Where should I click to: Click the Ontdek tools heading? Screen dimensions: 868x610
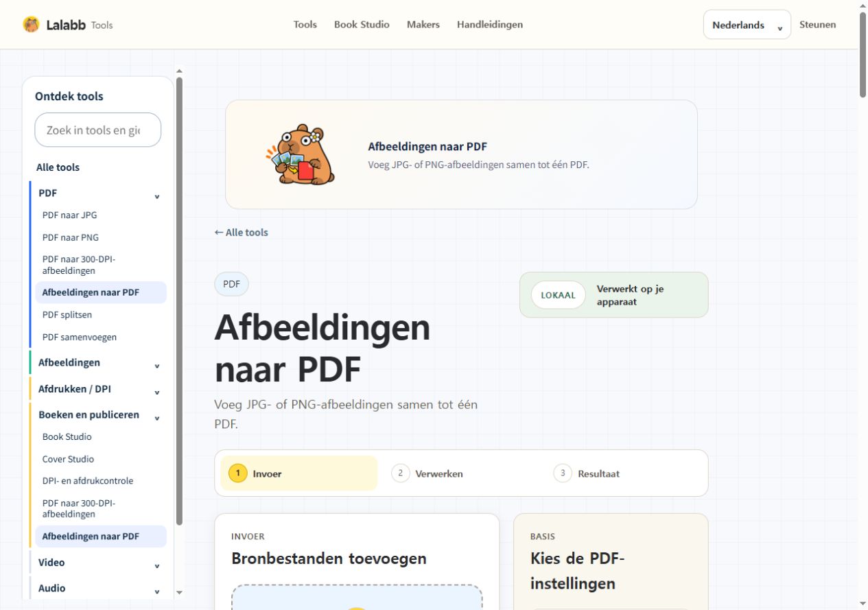69,97
